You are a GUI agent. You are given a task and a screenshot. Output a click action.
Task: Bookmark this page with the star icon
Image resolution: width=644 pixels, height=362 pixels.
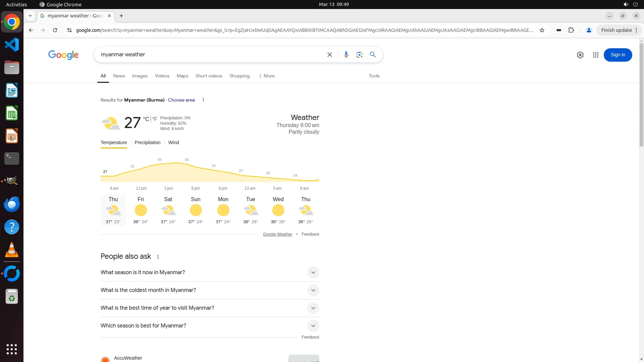pos(542,30)
